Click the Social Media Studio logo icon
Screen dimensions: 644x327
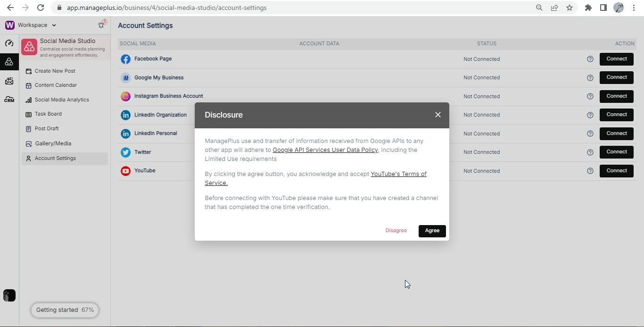pos(29,47)
